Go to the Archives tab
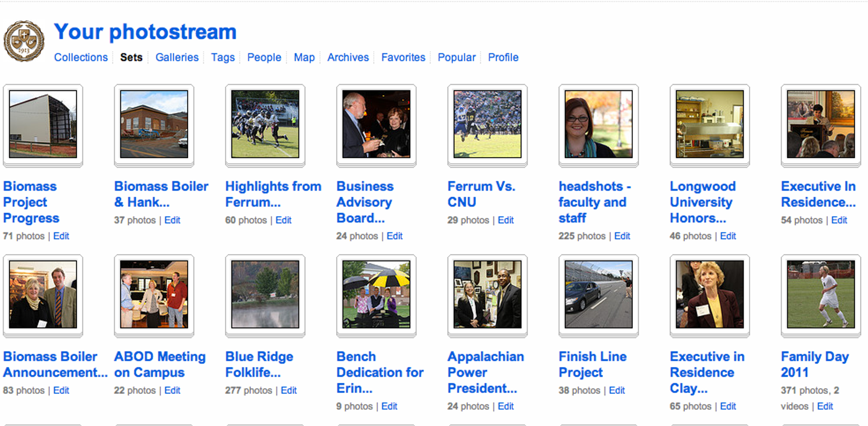This screenshot has width=868, height=426. coord(348,57)
